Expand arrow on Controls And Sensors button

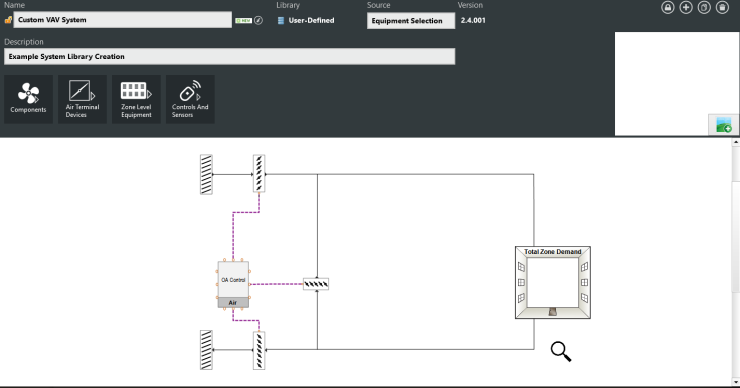tap(199, 97)
